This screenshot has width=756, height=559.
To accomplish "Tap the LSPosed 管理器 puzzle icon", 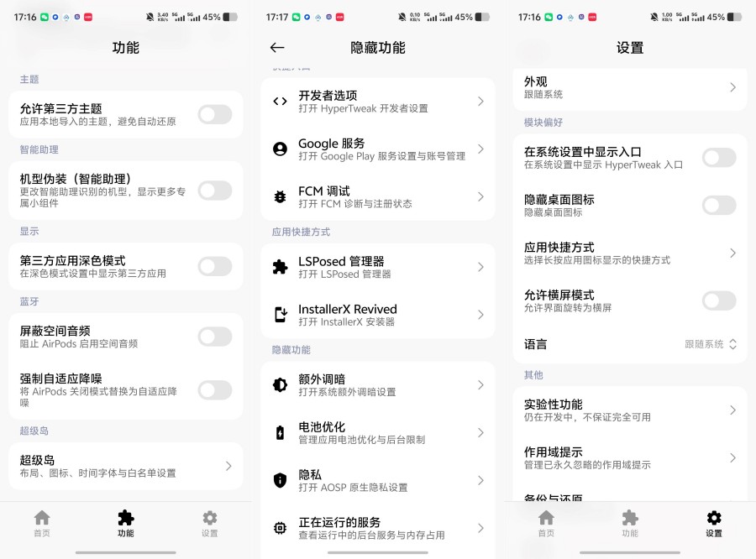I will tap(280, 267).
